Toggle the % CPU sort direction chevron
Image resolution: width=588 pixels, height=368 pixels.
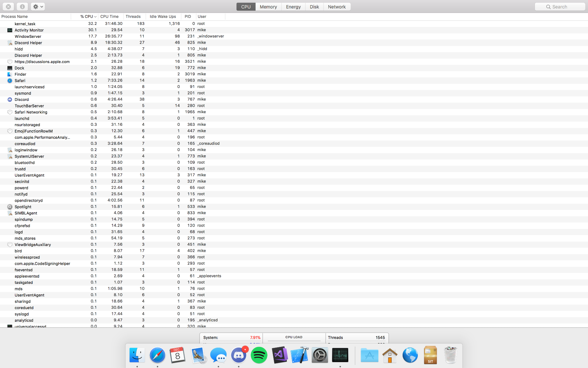click(x=95, y=17)
